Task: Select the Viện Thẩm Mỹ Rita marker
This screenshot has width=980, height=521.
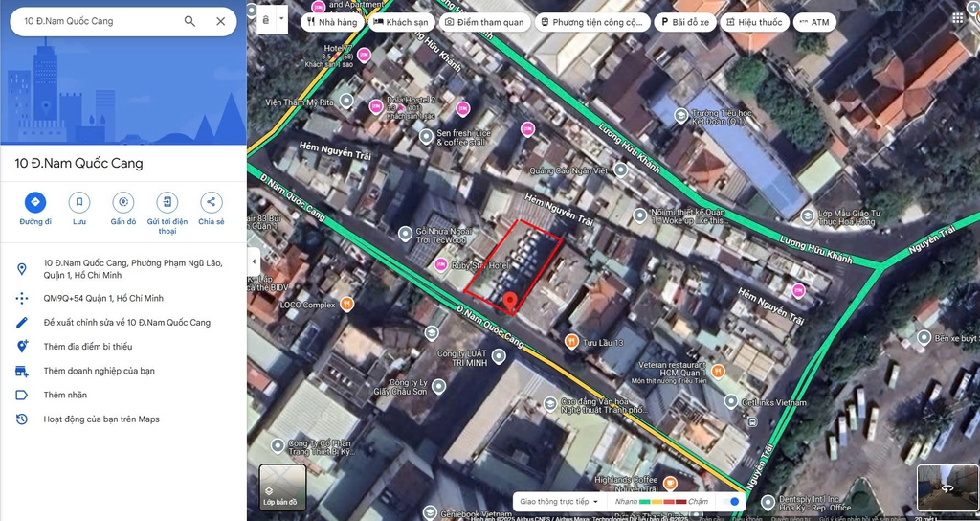Action: click(345, 102)
